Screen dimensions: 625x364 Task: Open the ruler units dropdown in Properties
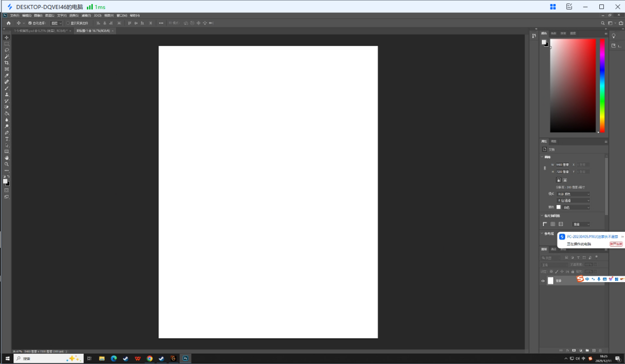[581, 224]
